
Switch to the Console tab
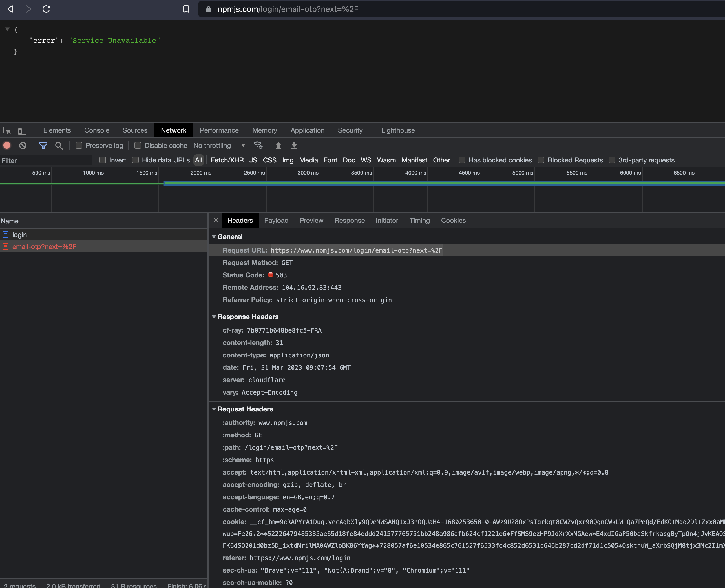[x=97, y=130]
